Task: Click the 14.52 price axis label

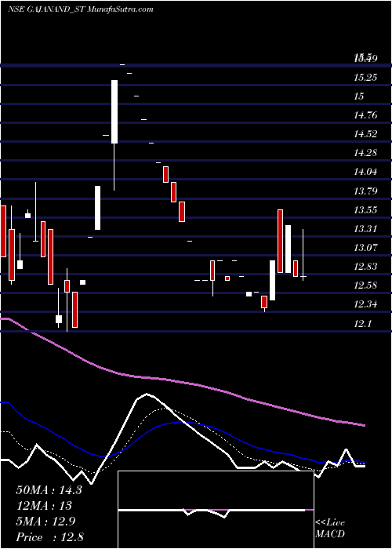Action: tap(365, 134)
